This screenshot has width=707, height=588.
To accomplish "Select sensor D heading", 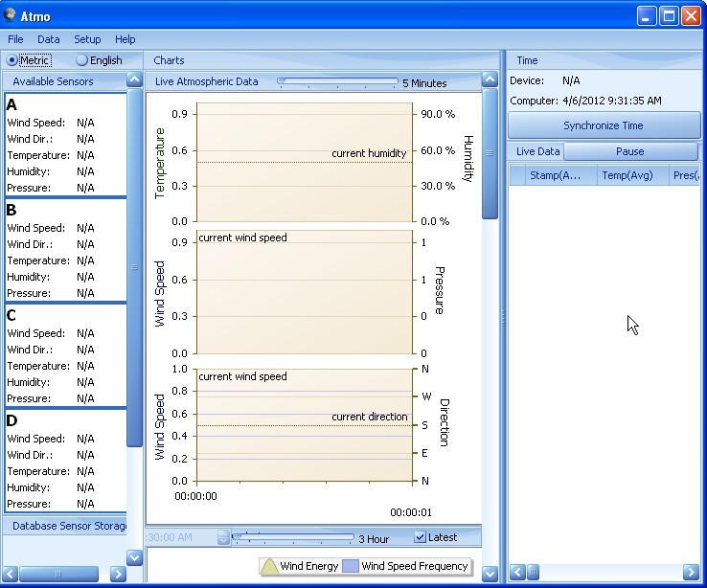I will tap(11, 420).
